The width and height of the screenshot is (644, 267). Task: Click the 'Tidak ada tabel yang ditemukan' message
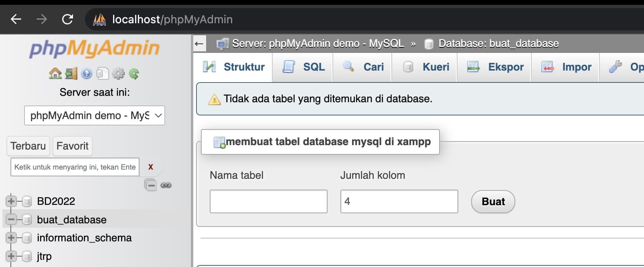328,99
